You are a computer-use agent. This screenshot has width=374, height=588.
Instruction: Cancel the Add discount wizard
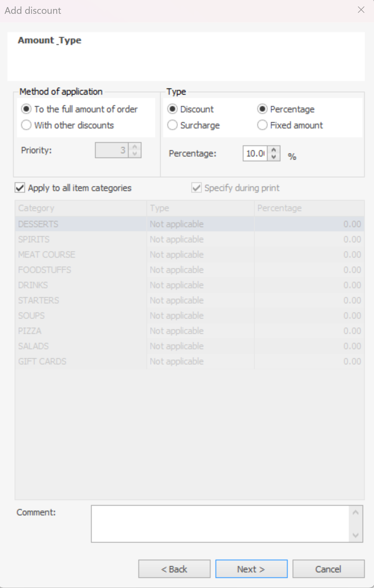pyautogui.click(x=328, y=569)
